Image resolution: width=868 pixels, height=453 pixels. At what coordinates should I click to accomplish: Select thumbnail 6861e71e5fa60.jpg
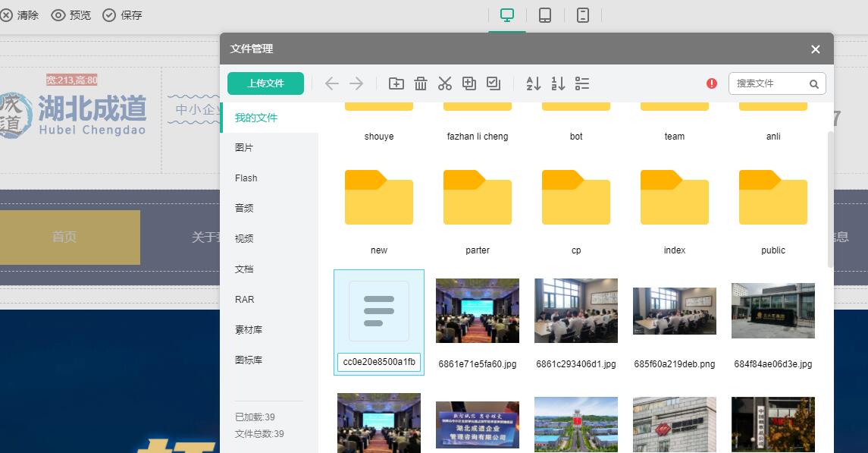[x=478, y=310]
